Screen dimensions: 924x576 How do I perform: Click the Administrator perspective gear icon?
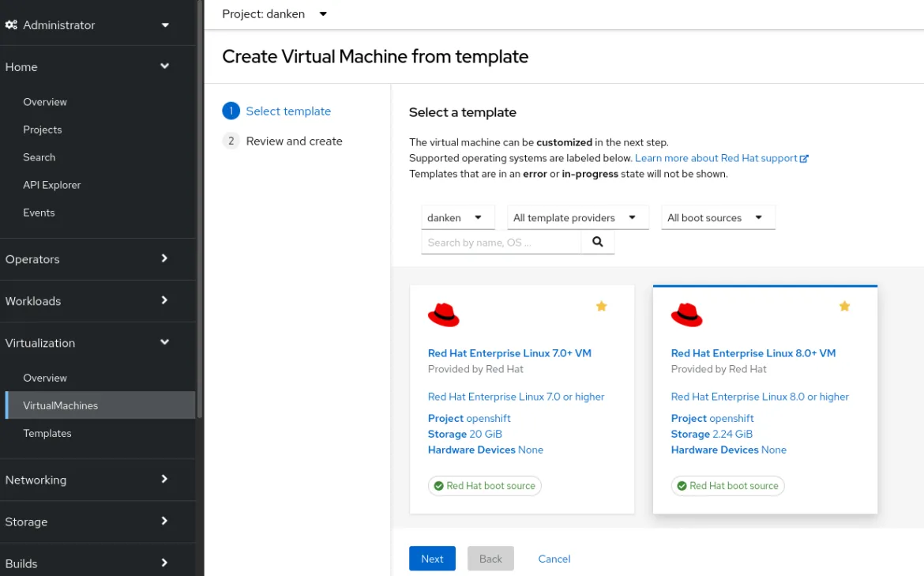click(x=12, y=24)
